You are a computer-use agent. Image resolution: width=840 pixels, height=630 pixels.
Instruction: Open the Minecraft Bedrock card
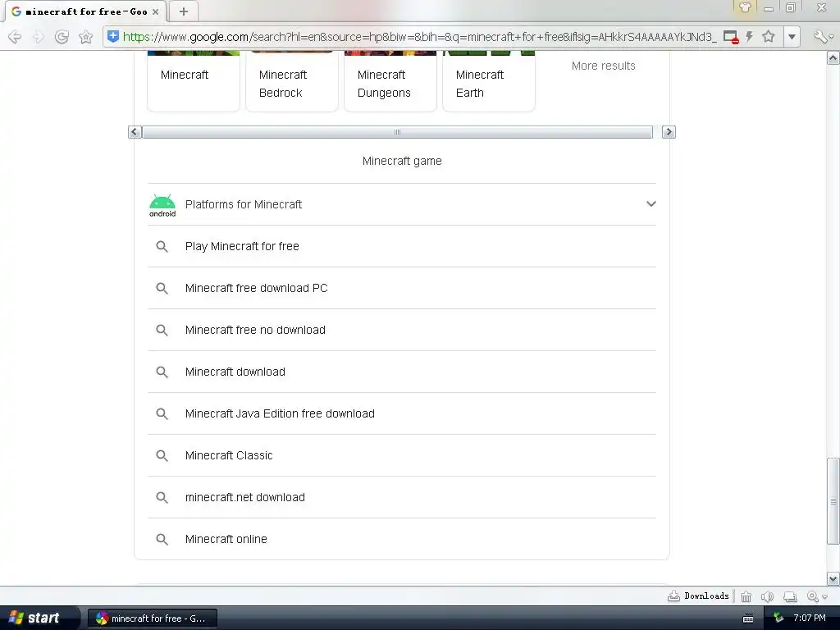pyautogui.click(x=292, y=80)
